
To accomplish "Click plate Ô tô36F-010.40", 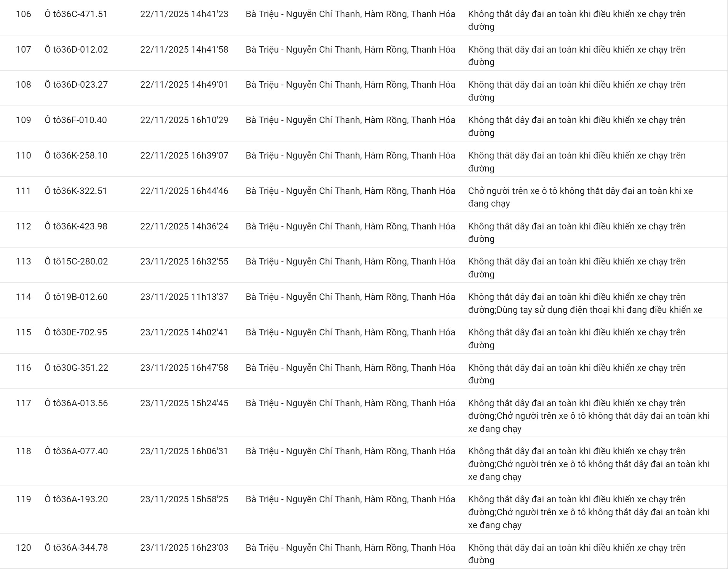I will (76, 120).
